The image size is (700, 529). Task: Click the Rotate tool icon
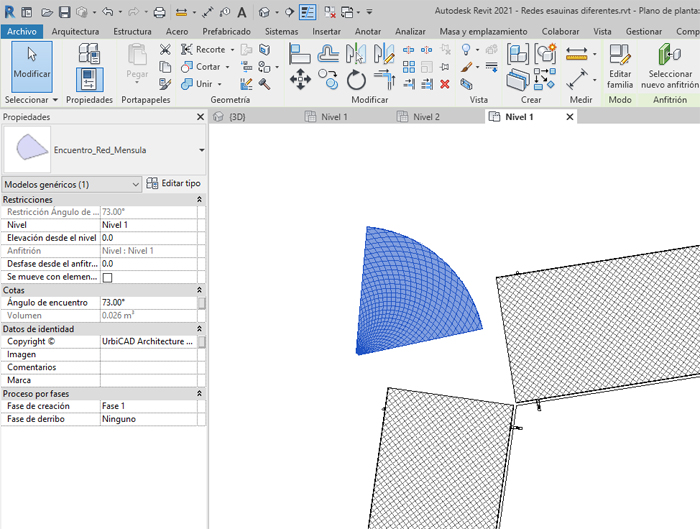[357, 80]
